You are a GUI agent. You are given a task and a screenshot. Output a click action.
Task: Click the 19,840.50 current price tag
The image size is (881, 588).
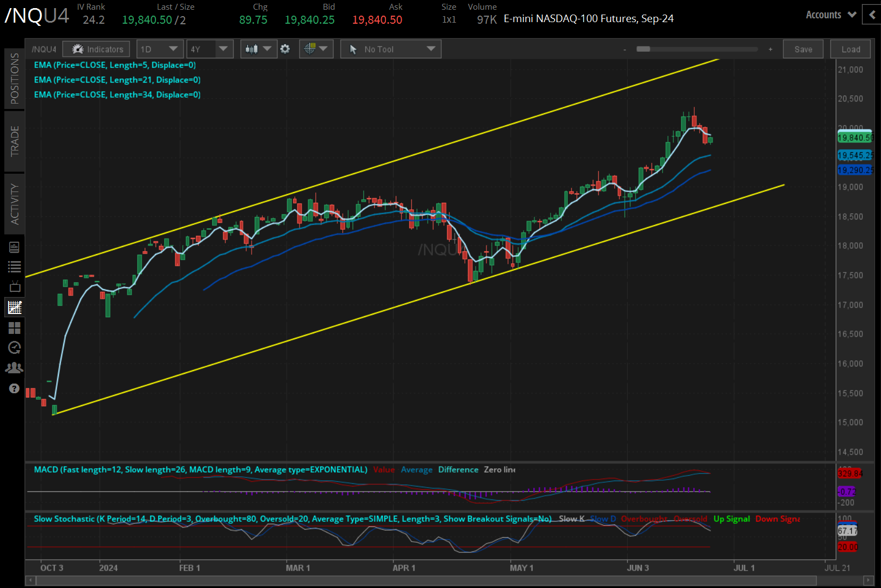point(855,138)
